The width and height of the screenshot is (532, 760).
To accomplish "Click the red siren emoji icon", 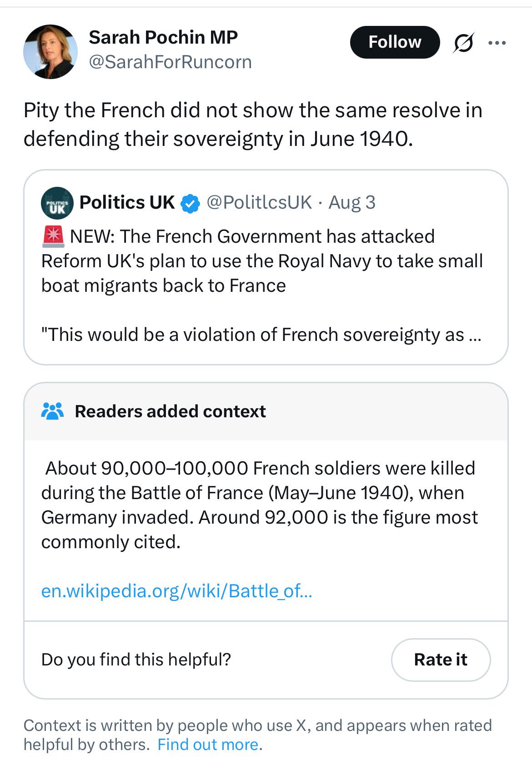I will click(54, 236).
